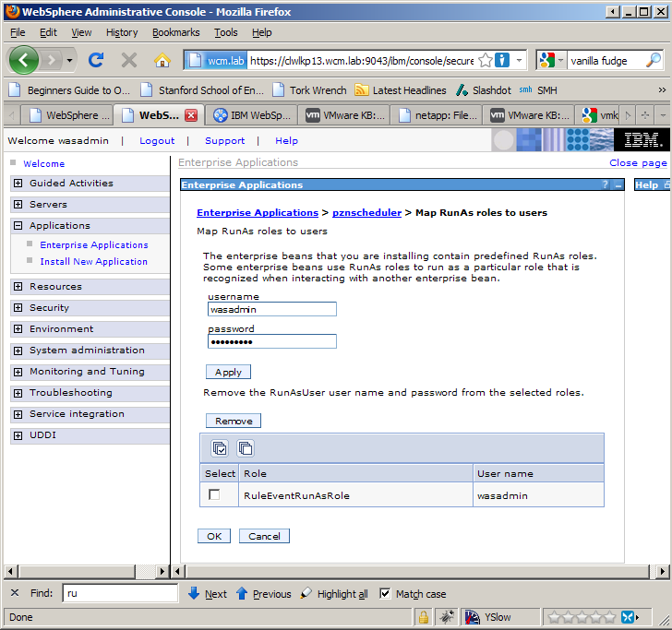The image size is (672, 630).
Task: Click the wcm.lab site identity button
Action: point(216,60)
